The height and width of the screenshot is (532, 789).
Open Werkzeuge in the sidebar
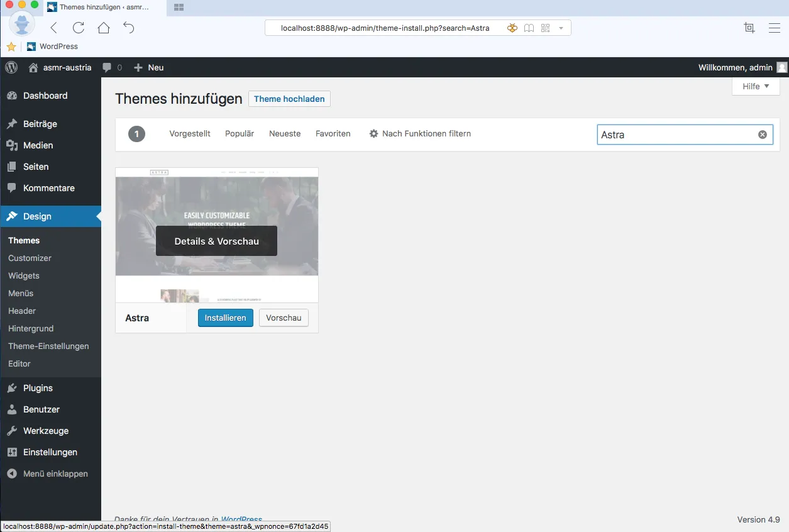50,431
